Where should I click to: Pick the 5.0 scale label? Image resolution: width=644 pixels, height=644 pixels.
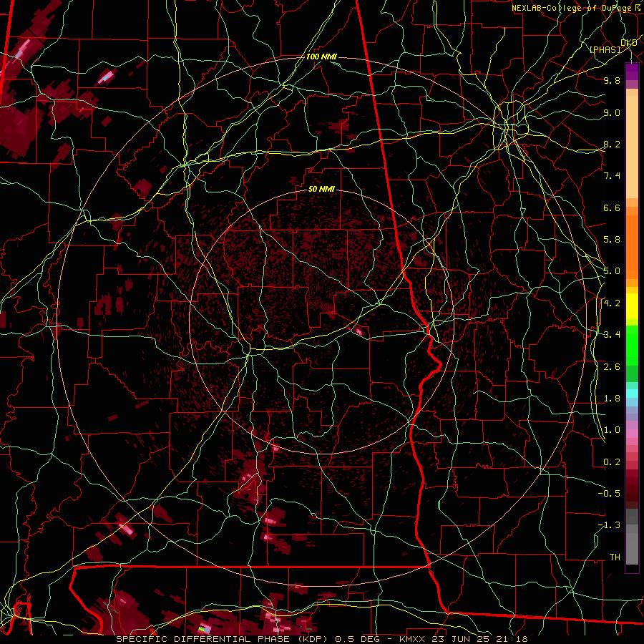pyautogui.click(x=612, y=271)
